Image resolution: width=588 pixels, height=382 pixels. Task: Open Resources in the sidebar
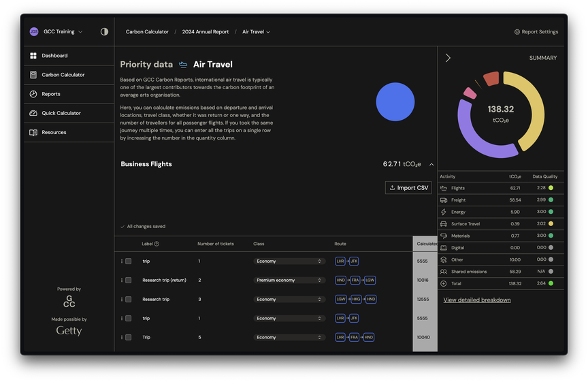coord(69,132)
